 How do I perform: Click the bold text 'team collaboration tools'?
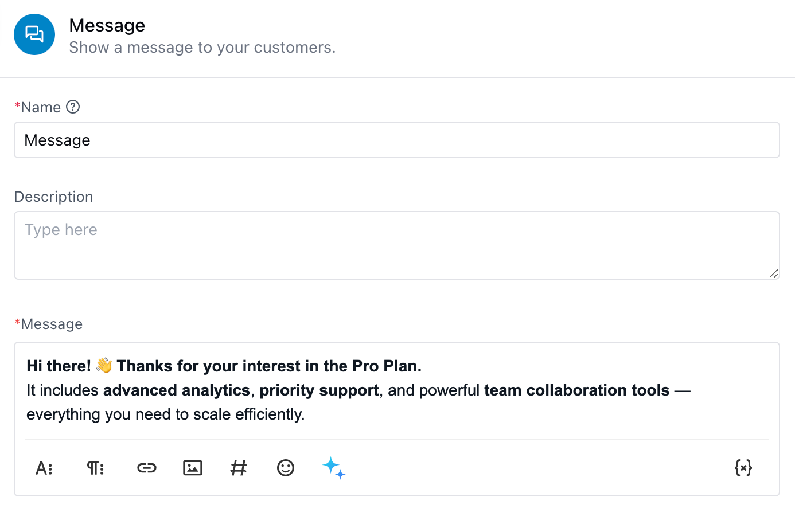[576, 390]
